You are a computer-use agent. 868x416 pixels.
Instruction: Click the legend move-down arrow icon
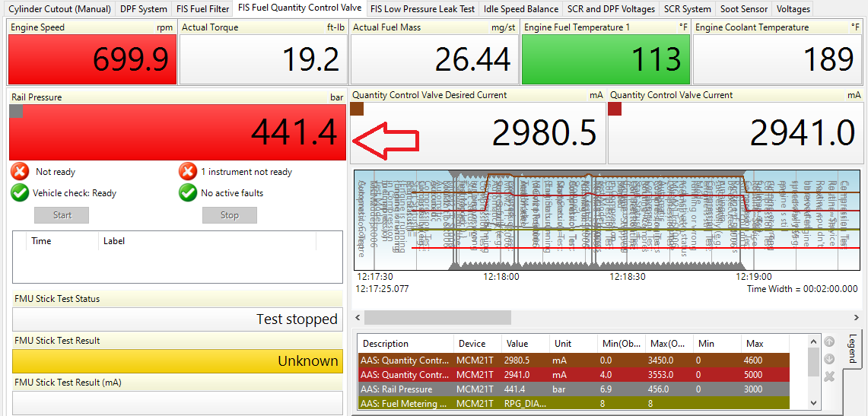[x=830, y=359]
